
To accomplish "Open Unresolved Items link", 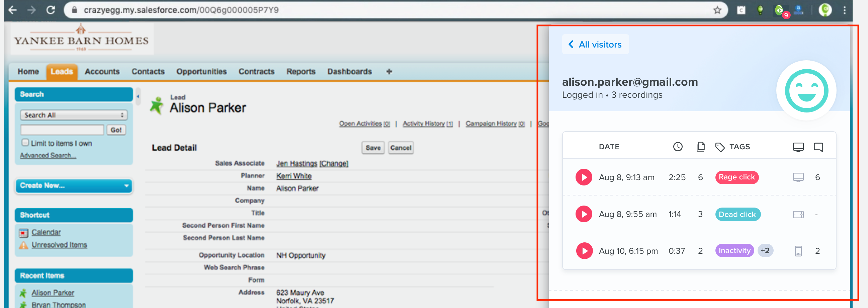I will click(x=59, y=245).
